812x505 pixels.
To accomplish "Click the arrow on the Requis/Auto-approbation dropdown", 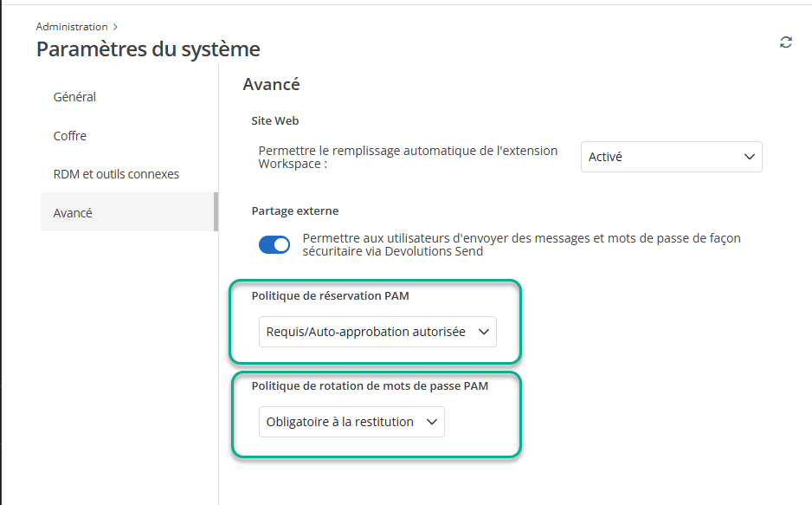I will [x=483, y=332].
